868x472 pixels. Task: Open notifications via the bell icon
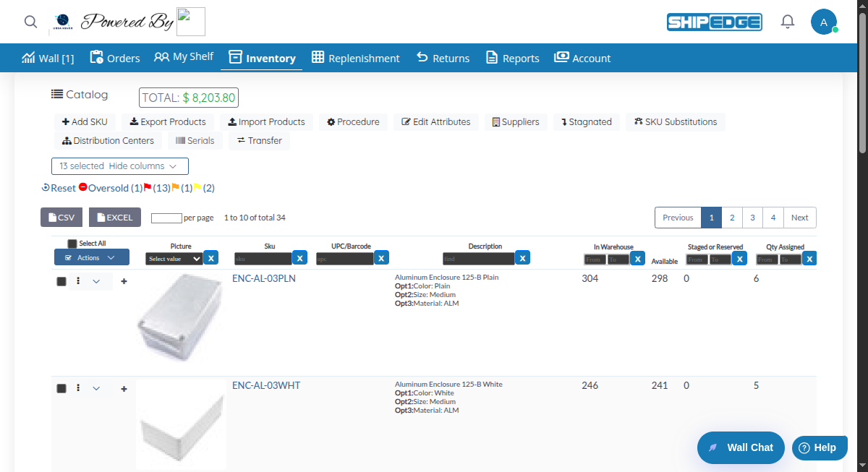coord(788,22)
